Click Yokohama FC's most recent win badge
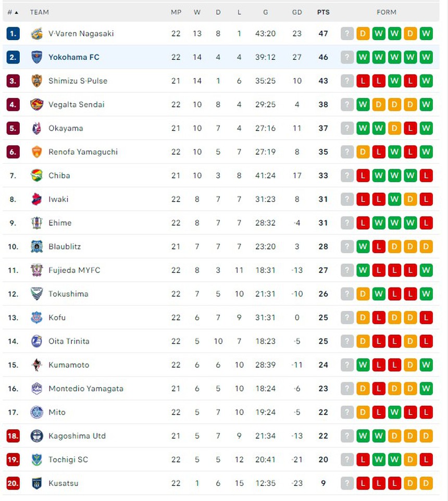 pos(426,57)
